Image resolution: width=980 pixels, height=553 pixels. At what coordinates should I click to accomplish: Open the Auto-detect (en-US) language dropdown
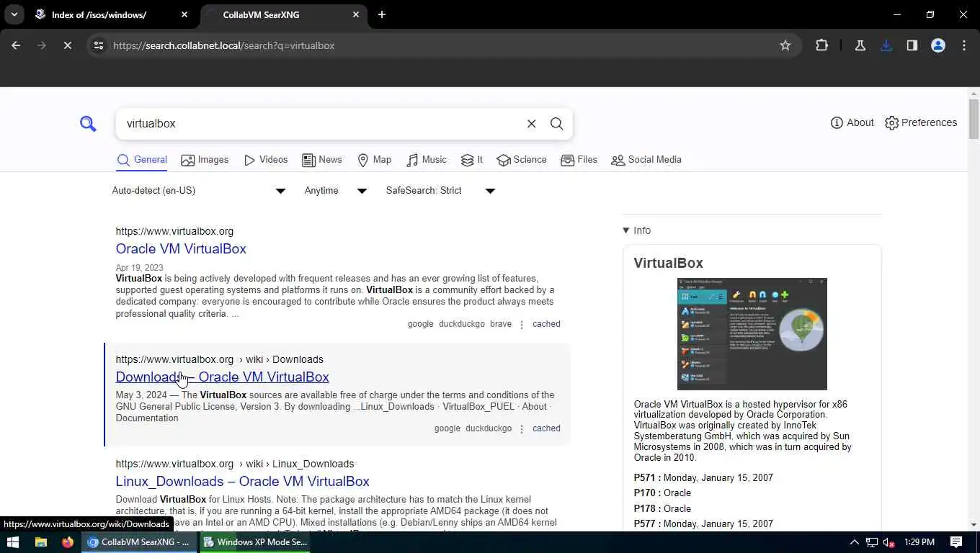pos(199,191)
